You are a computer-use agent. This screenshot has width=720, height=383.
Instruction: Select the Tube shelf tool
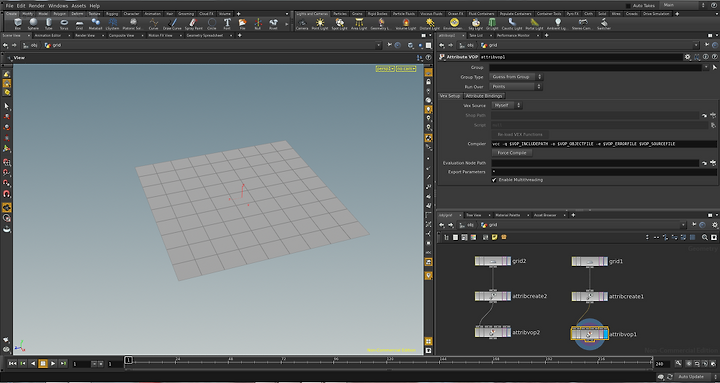(49, 23)
